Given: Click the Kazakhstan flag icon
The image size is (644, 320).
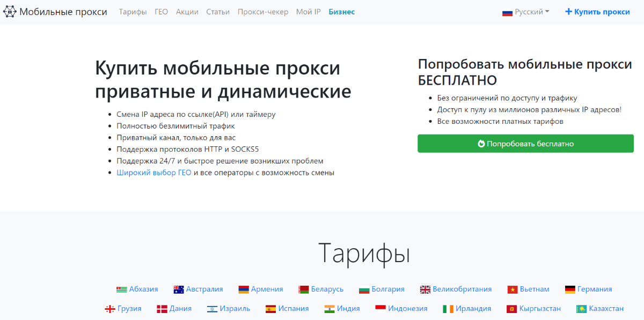Looking at the screenshot, I should click(581, 309).
